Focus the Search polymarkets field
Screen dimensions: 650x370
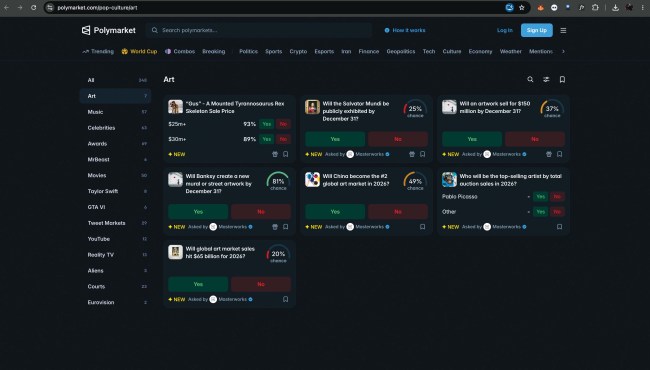259,30
